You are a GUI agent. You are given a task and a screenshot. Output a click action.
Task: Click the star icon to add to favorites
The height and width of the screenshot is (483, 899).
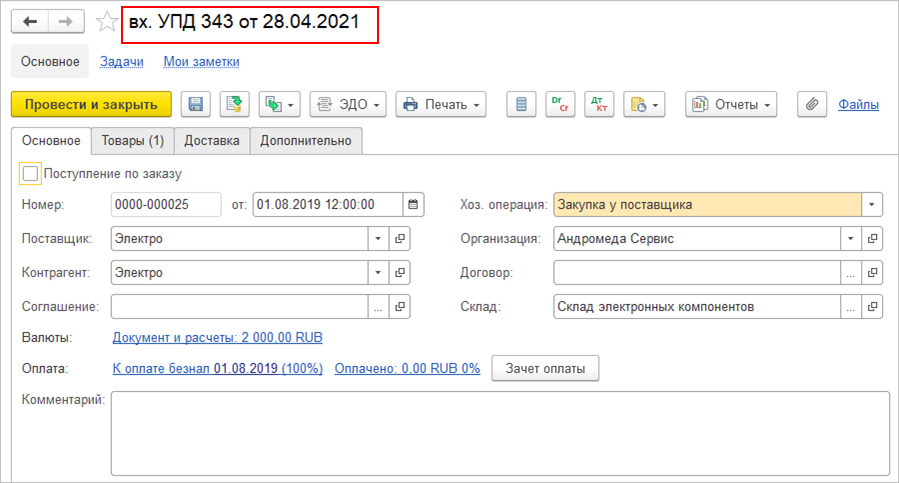tap(106, 22)
